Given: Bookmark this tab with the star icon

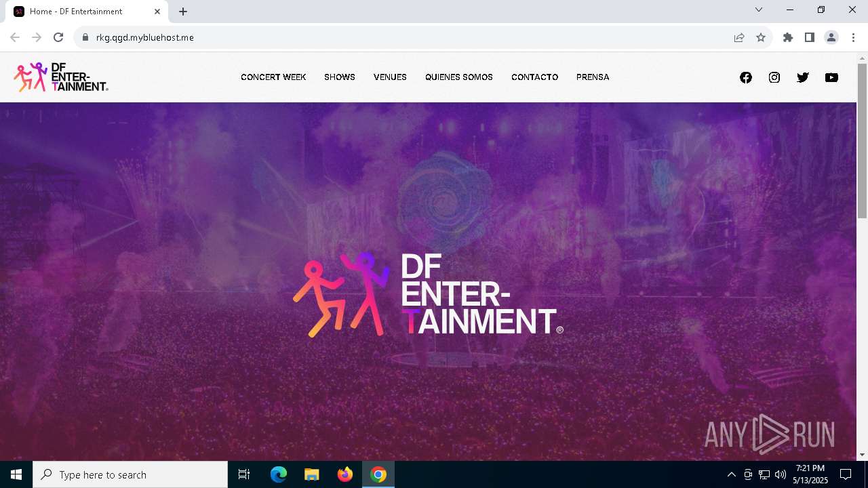Looking at the screenshot, I should (761, 37).
